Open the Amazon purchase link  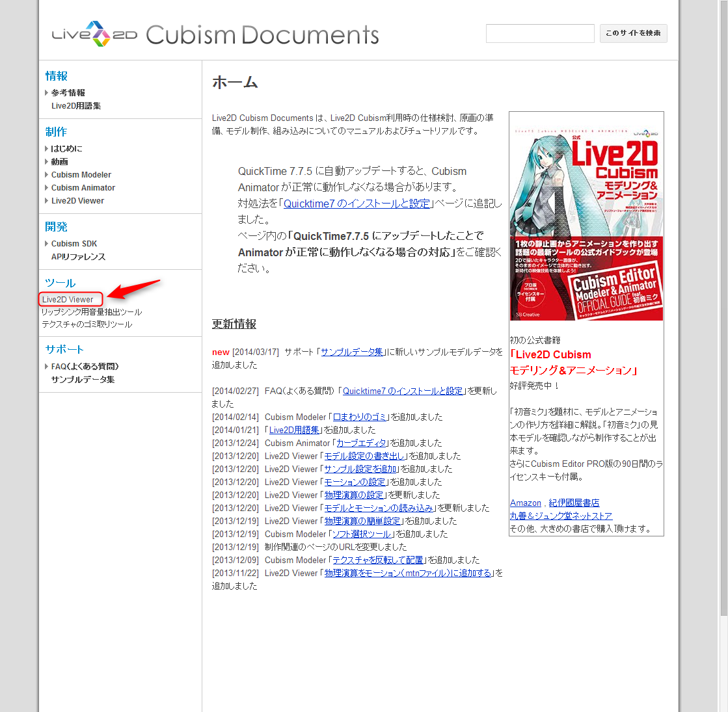[526, 503]
